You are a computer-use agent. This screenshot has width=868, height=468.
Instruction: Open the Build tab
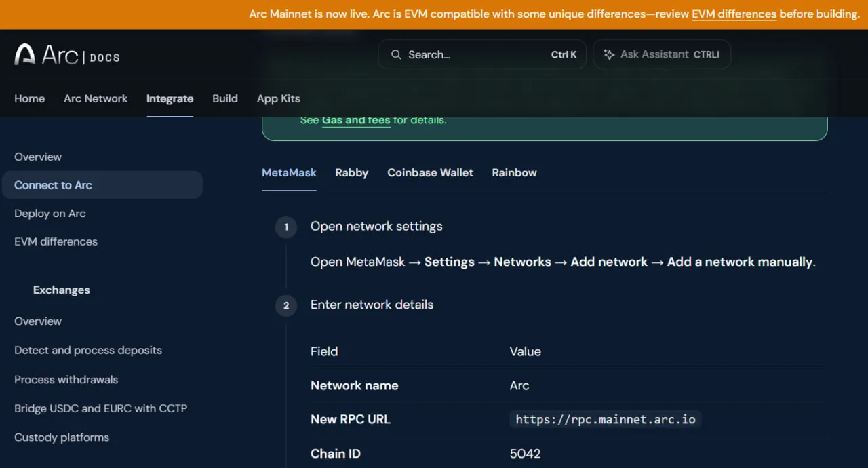(225, 98)
